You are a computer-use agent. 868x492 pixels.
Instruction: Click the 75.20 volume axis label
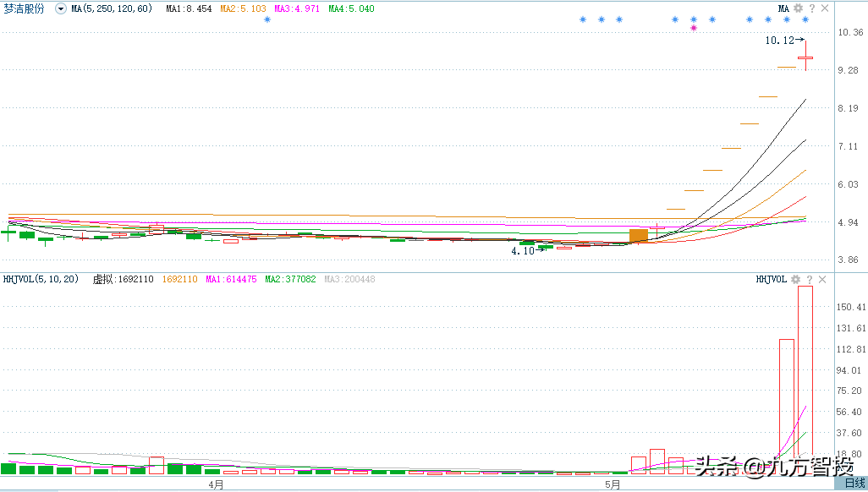(849, 391)
